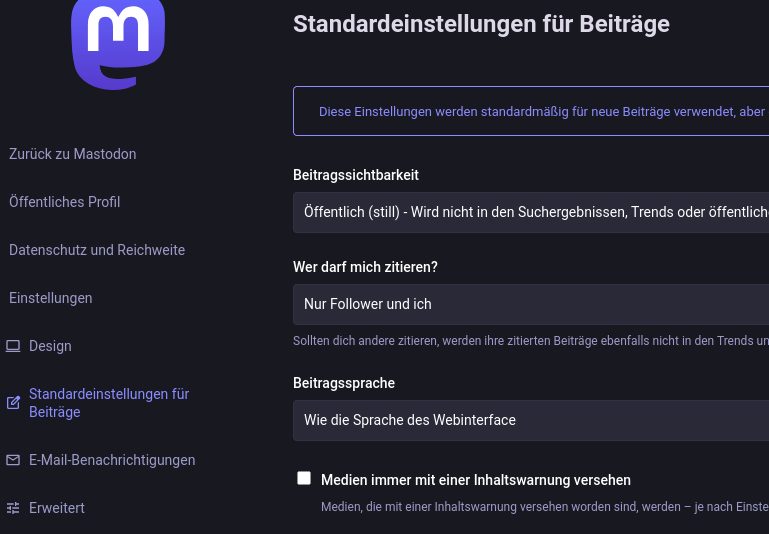Image resolution: width=769 pixels, height=534 pixels.
Task: Enable the Medien immer mit Inhaltswarnung checkbox
Action: (304, 478)
